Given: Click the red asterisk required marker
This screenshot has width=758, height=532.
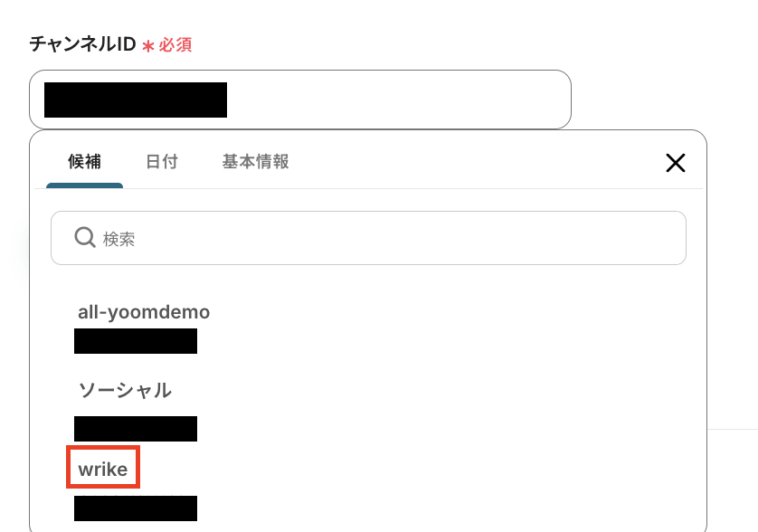Looking at the screenshot, I should (148, 46).
